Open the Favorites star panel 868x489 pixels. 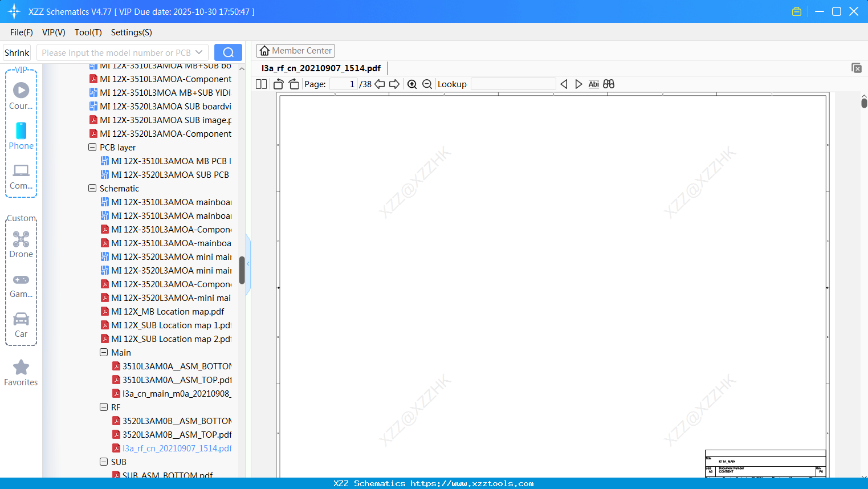pos(21,368)
